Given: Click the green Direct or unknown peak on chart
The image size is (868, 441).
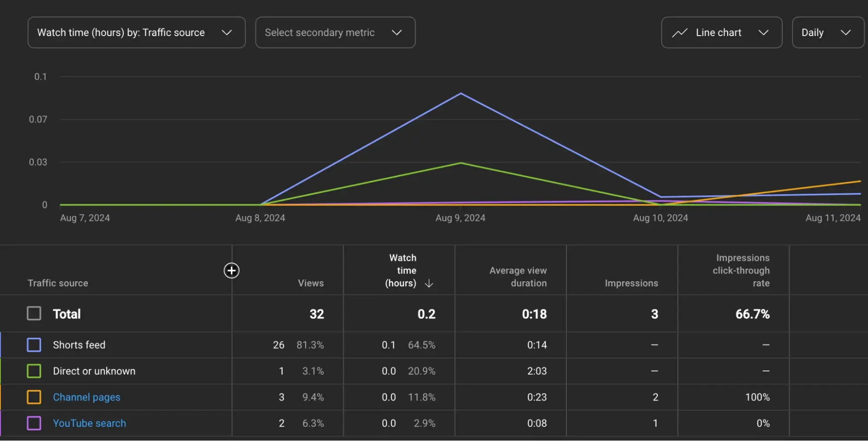Looking at the screenshot, I should [x=461, y=163].
